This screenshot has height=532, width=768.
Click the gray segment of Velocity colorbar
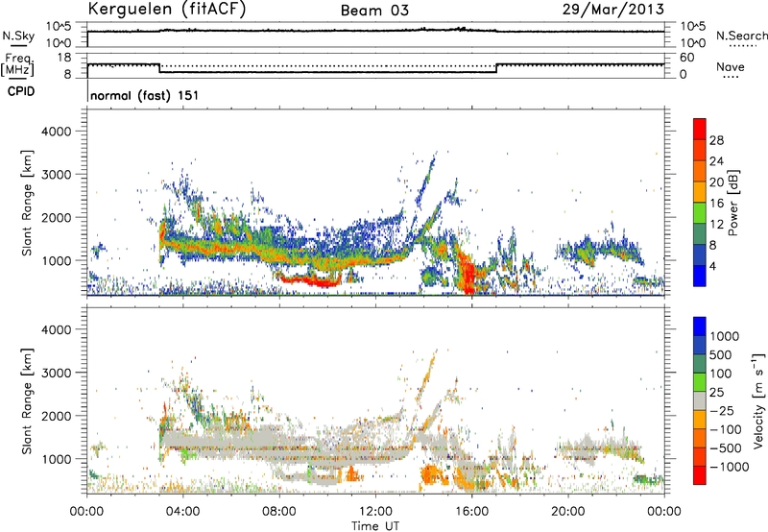pyautogui.click(x=700, y=400)
